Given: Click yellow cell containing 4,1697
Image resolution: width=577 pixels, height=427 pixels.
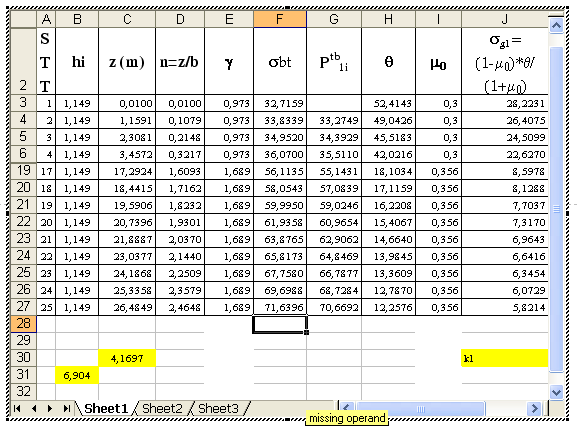Looking at the screenshot, I should point(127,358).
